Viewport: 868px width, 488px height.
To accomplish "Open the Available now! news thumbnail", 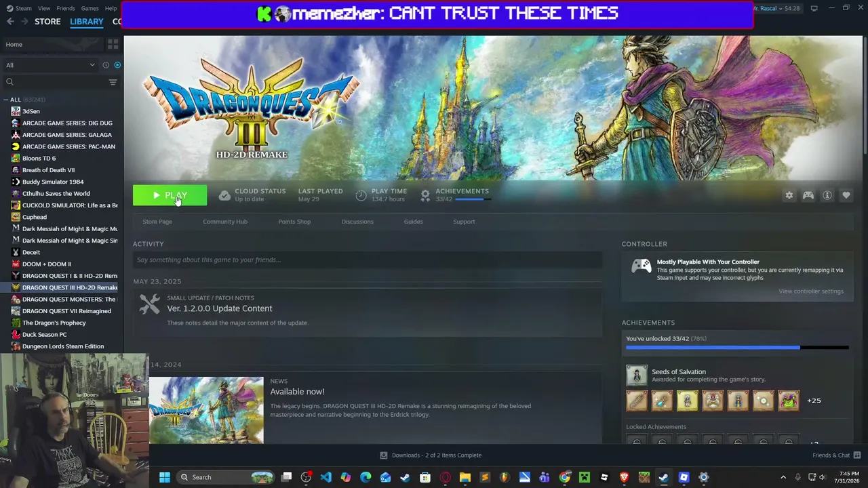I will pyautogui.click(x=206, y=410).
